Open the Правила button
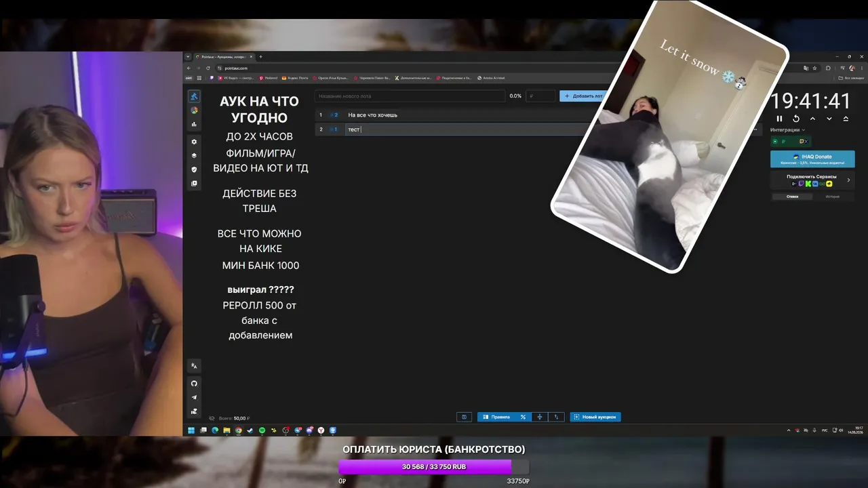 click(x=496, y=417)
